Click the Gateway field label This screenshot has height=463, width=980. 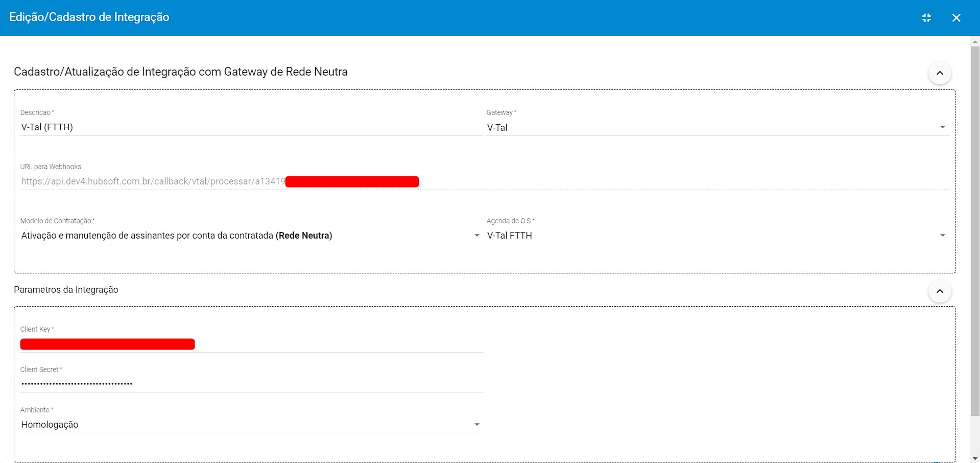click(501, 112)
